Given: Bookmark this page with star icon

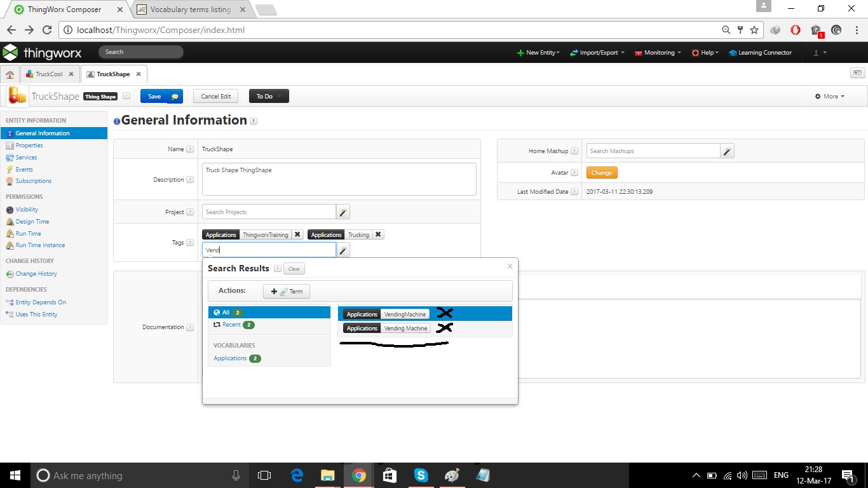Looking at the screenshot, I should click(x=754, y=30).
